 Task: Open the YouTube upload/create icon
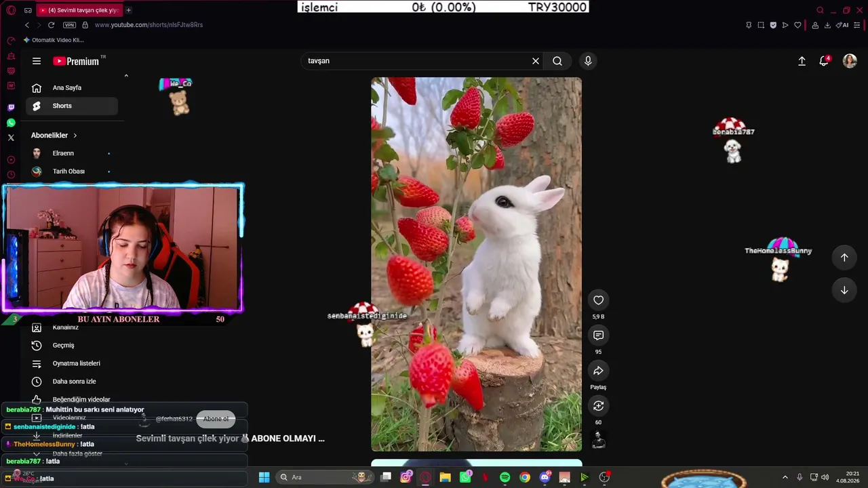[x=802, y=61]
